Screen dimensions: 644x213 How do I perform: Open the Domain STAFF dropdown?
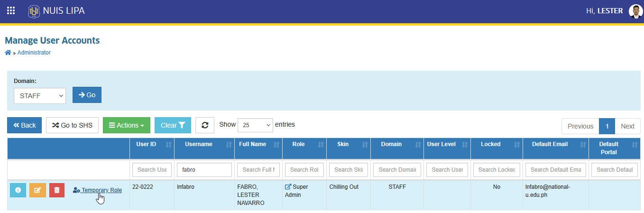(x=40, y=95)
